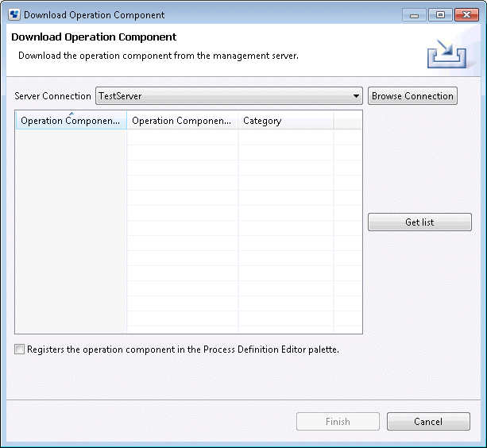Maximize the Download Operation Component dialog
487x448 pixels.
point(440,15)
